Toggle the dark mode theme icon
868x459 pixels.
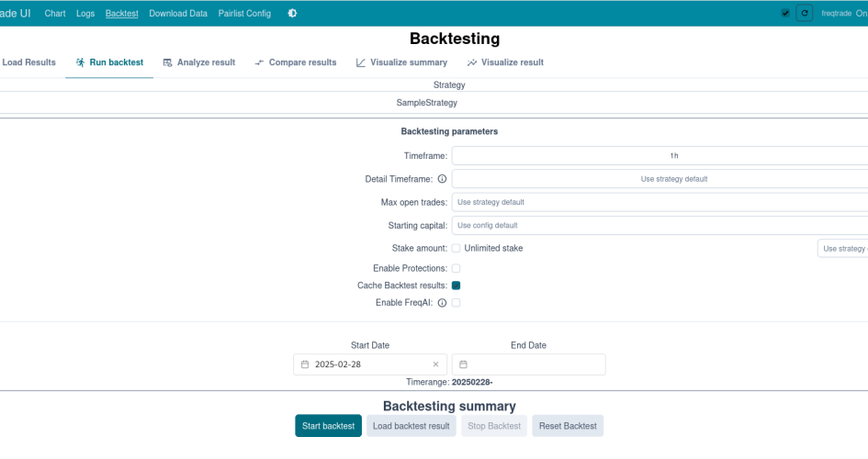[292, 14]
